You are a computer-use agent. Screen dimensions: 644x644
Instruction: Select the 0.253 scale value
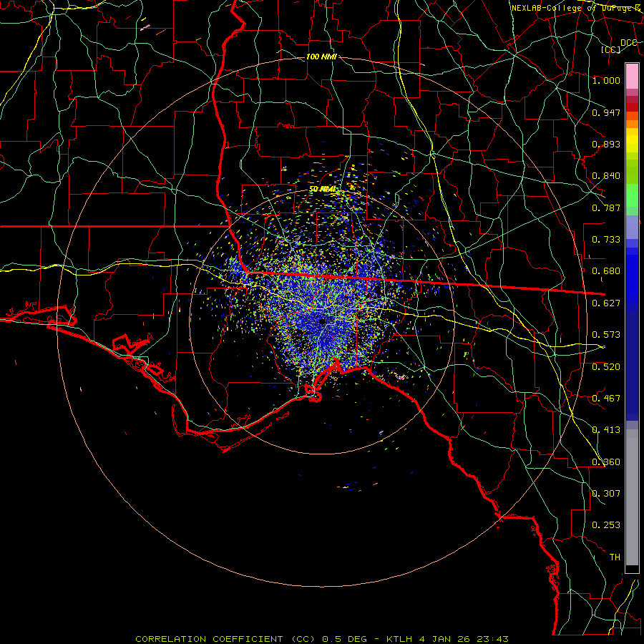point(606,525)
